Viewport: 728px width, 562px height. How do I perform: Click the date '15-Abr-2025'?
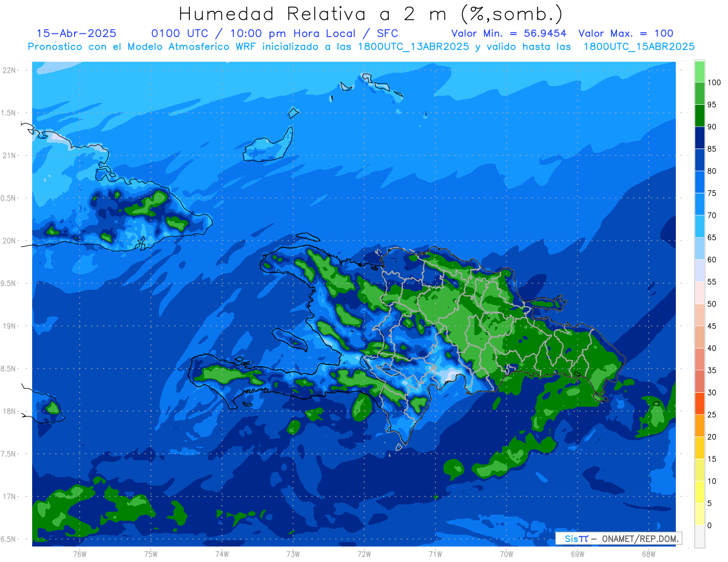coord(76,33)
